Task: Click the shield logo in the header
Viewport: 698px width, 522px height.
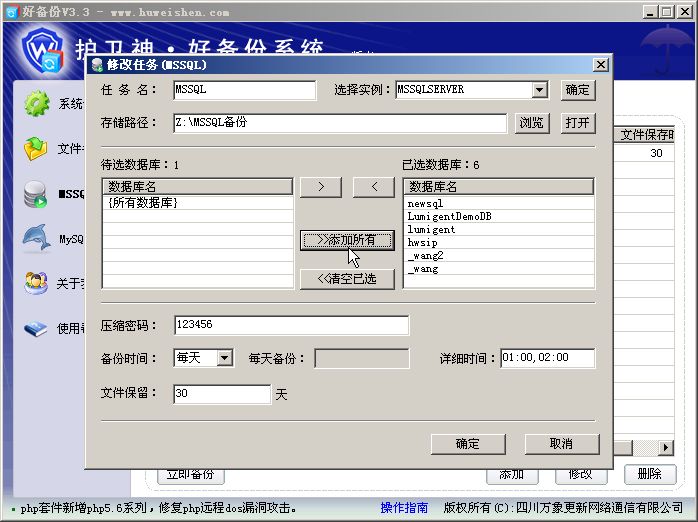Action: (43, 51)
